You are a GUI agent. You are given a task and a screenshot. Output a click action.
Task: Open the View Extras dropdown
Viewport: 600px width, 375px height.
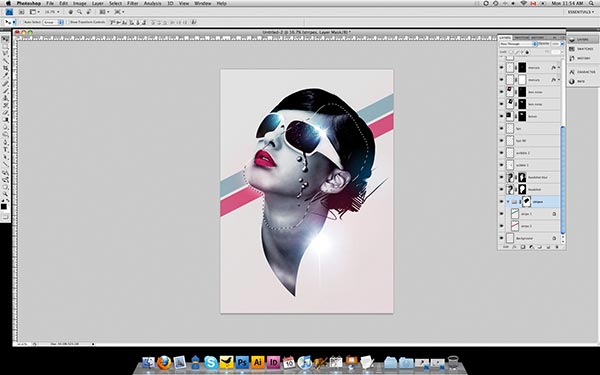(x=34, y=12)
